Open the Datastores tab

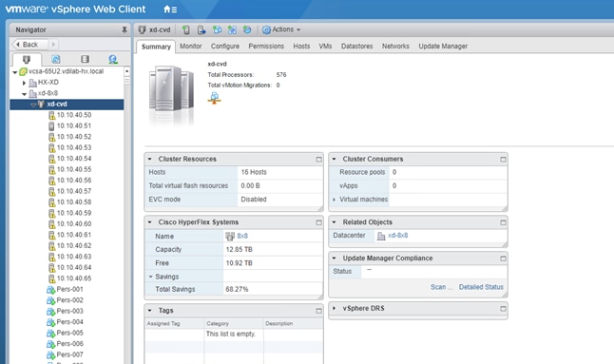[356, 47]
